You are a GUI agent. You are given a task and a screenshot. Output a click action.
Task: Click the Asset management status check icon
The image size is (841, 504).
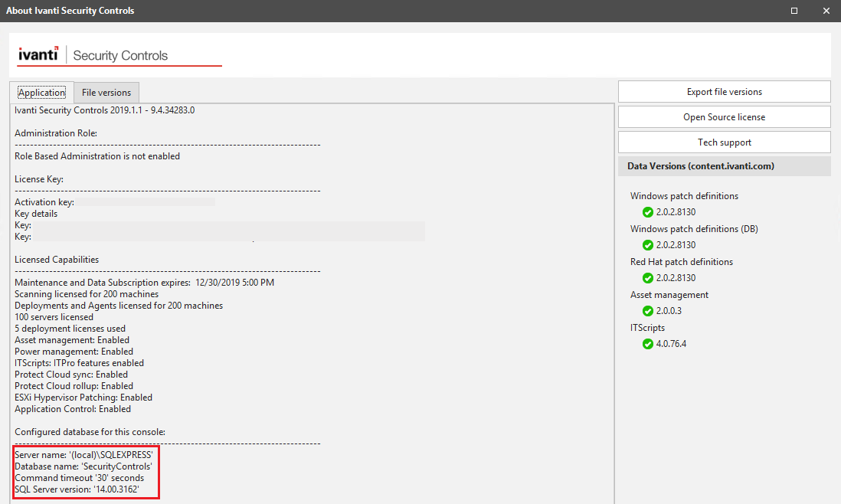click(648, 311)
